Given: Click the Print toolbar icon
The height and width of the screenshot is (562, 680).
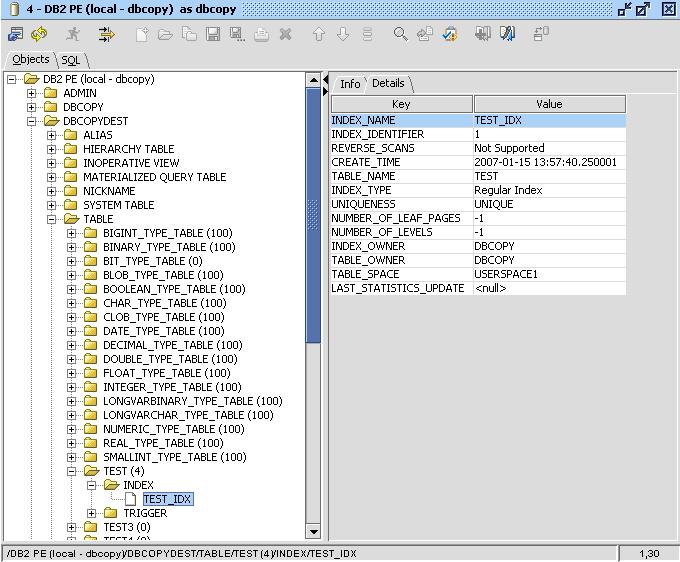Looking at the screenshot, I should [261, 34].
